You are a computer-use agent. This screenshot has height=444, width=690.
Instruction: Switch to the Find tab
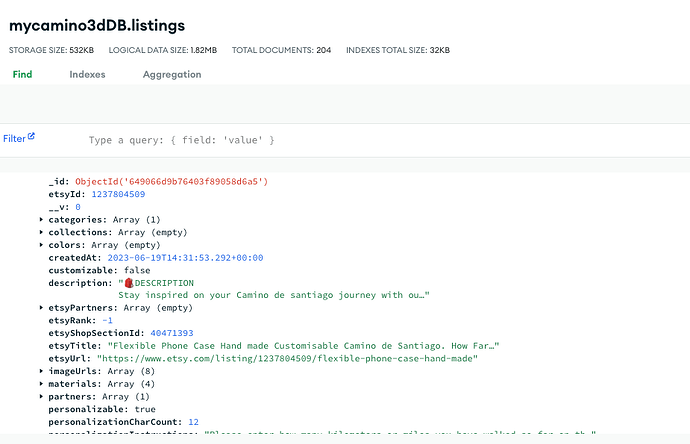click(x=22, y=75)
